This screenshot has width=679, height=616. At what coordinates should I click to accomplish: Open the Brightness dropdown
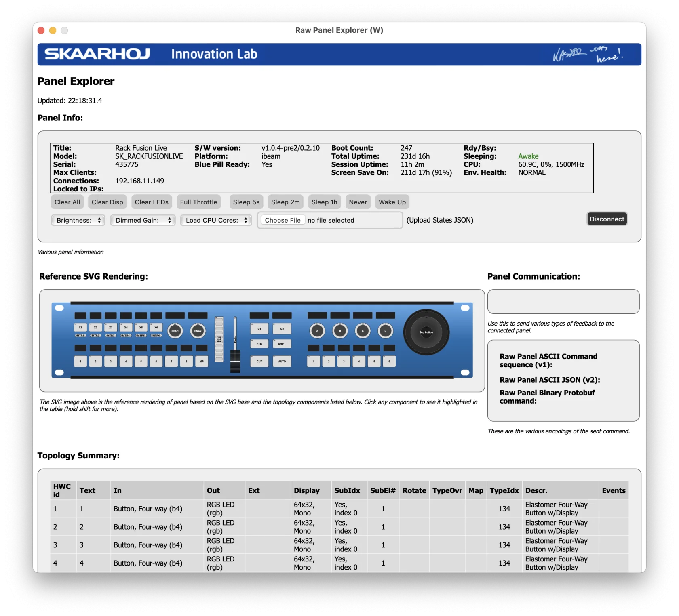(78, 220)
